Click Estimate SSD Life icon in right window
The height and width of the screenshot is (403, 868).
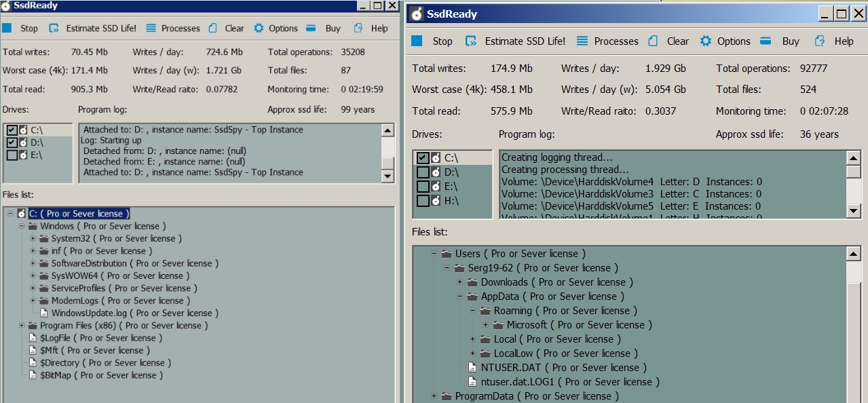(471, 41)
